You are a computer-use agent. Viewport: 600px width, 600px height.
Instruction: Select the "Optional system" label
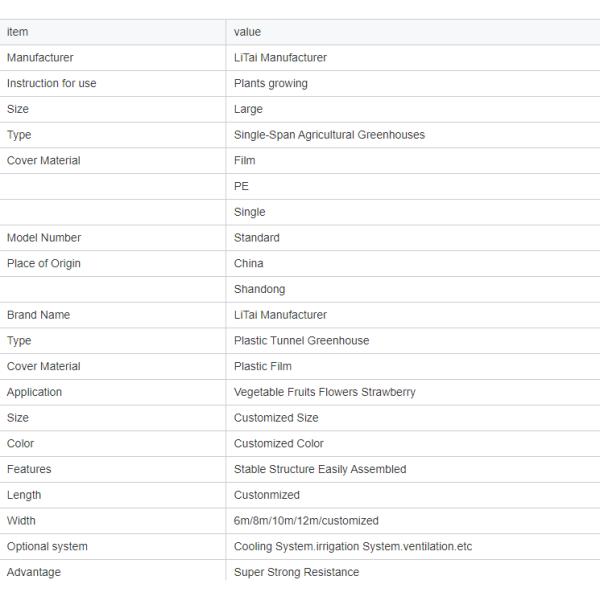coord(47,547)
